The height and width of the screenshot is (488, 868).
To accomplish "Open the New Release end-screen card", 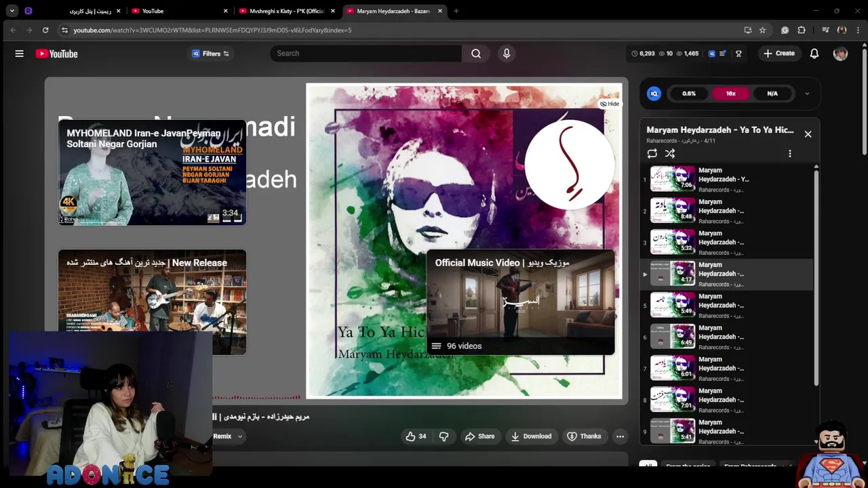I will click(152, 302).
